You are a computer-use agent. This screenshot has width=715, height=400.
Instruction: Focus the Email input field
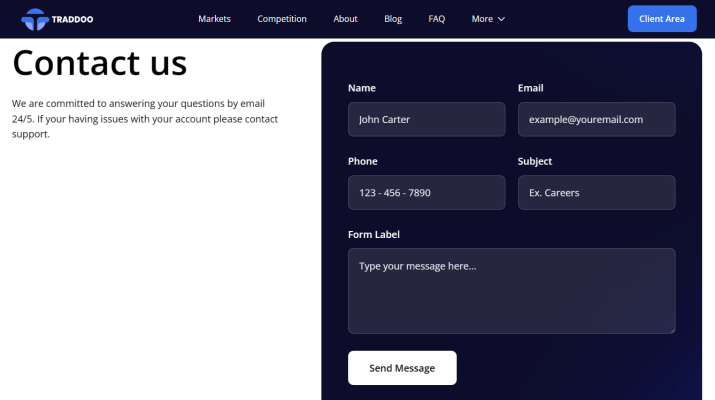pyautogui.click(x=596, y=119)
